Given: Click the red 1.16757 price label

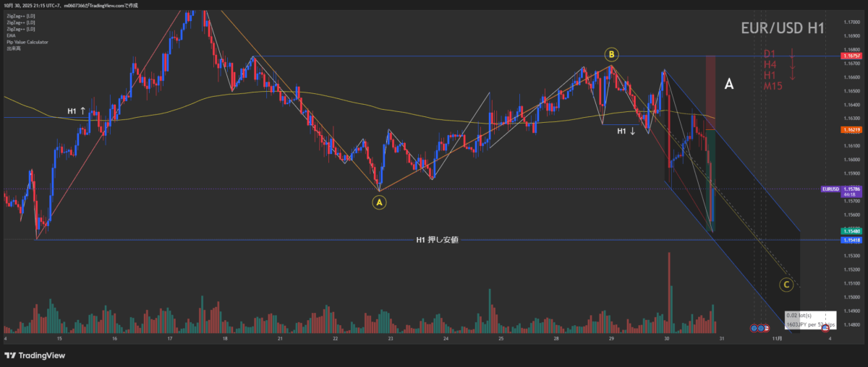Looking at the screenshot, I should [849, 56].
